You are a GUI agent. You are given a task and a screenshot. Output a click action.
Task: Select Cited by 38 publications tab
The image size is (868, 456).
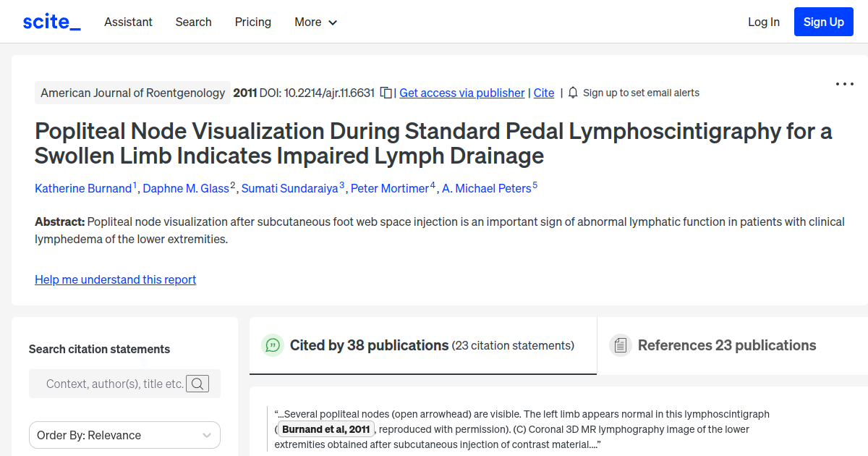tap(369, 345)
